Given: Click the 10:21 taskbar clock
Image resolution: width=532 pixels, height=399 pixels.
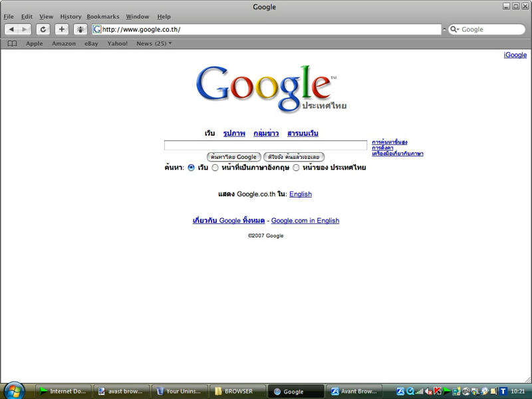Looking at the screenshot, I should coord(518,392).
